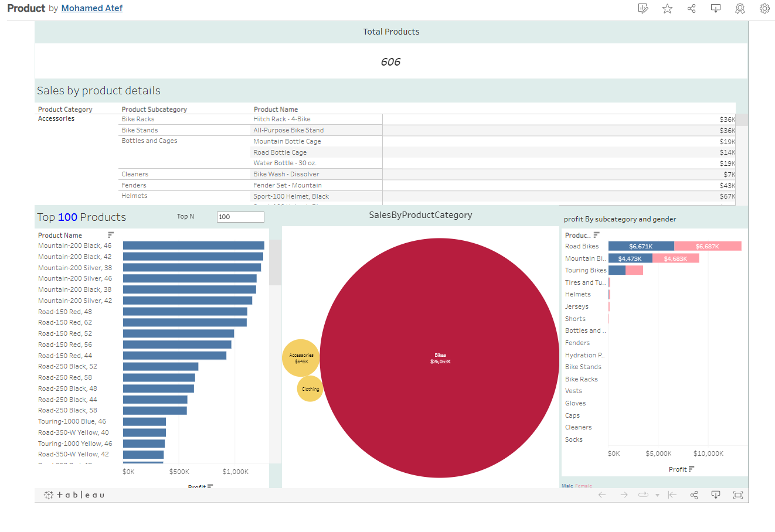775x532 pixels.
Task: Click inside the Top N input showing 100
Action: (240, 217)
